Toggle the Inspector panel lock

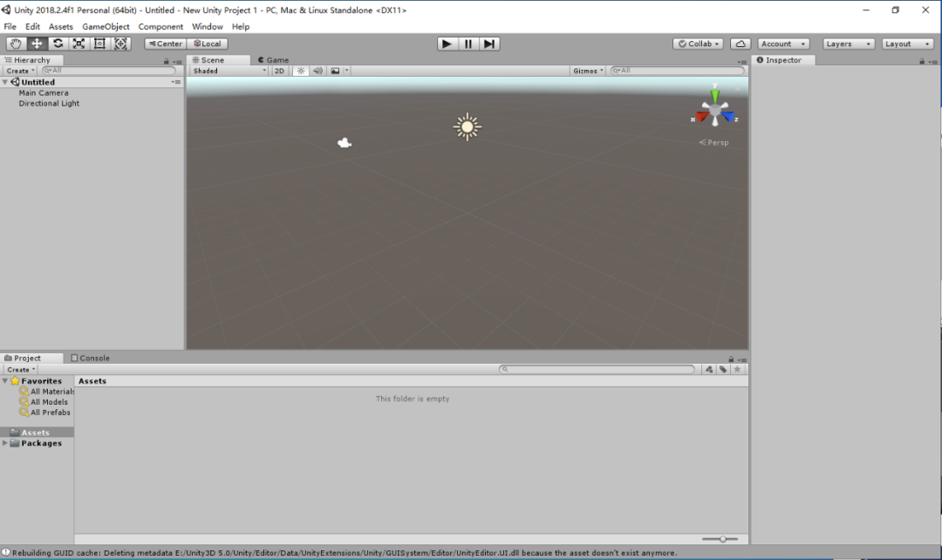[x=922, y=61]
